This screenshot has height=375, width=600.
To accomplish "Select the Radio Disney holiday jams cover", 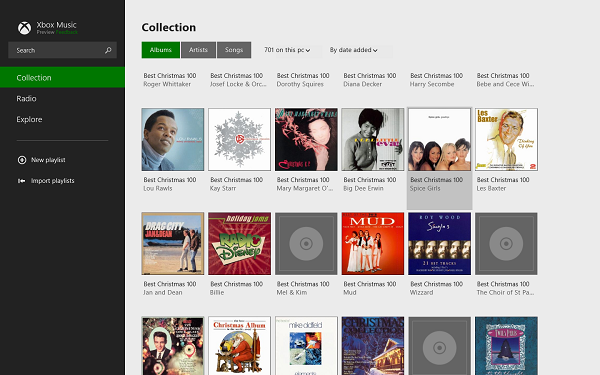I will [x=240, y=244].
